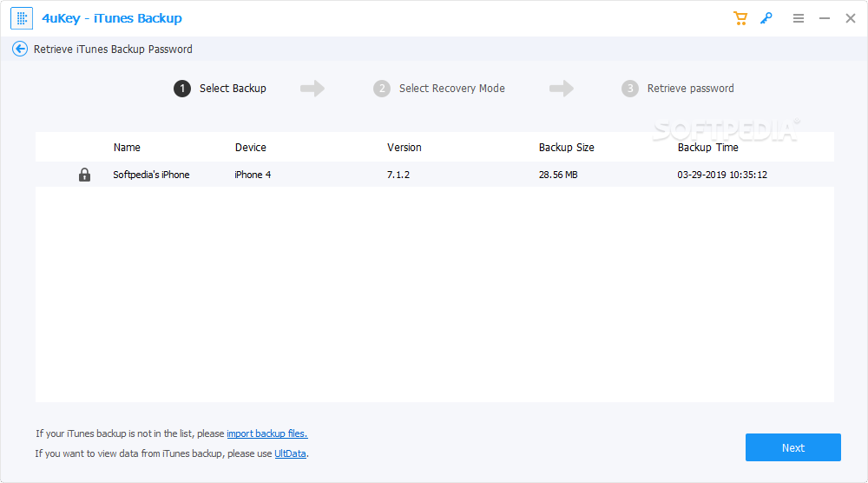The height and width of the screenshot is (483, 868).
Task: Click step 2 circle for Recovery Mode
Action: pos(381,89)
